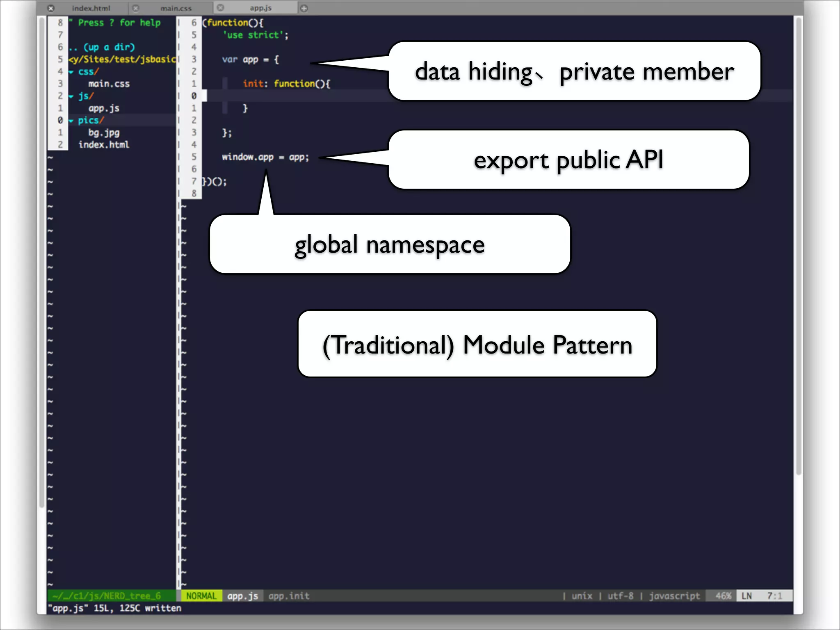Click app.init tag in status line

[289, 596]
